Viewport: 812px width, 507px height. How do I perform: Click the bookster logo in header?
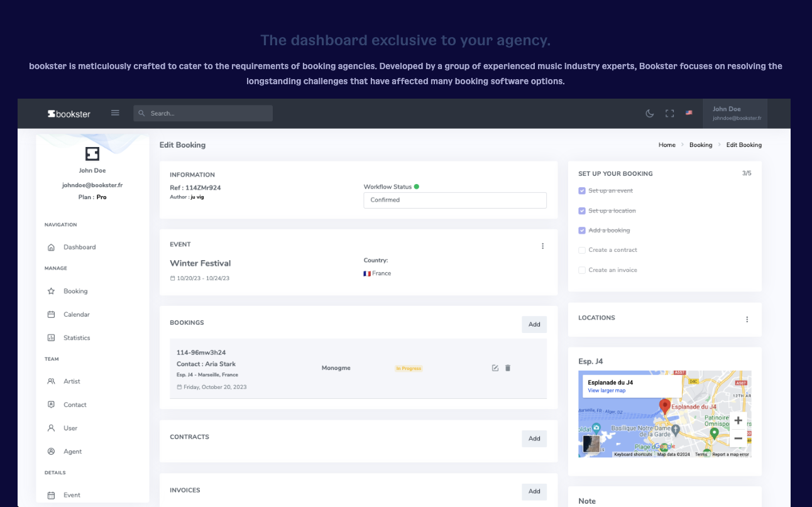point(69,114)
